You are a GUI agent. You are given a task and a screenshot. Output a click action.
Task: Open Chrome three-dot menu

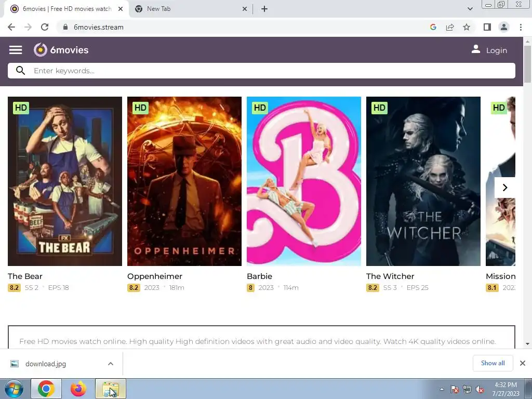(521, 27)
